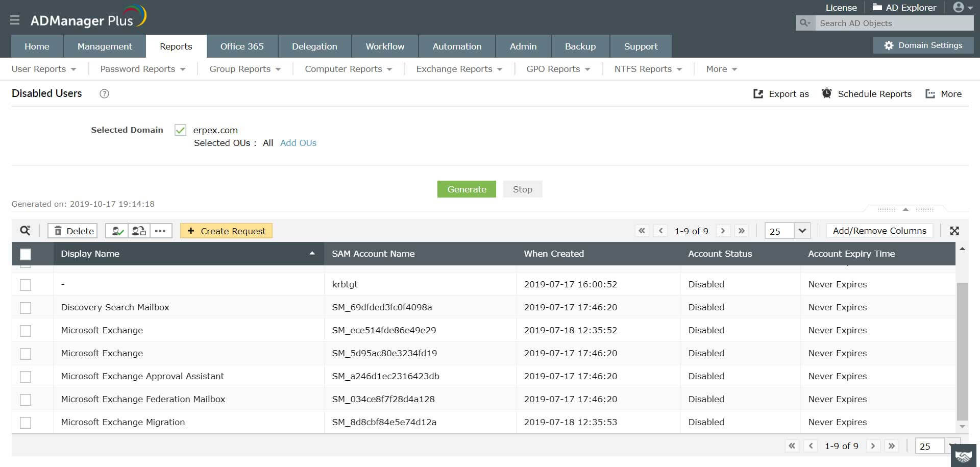Click the quick search magnifier icon

point(24,230)
